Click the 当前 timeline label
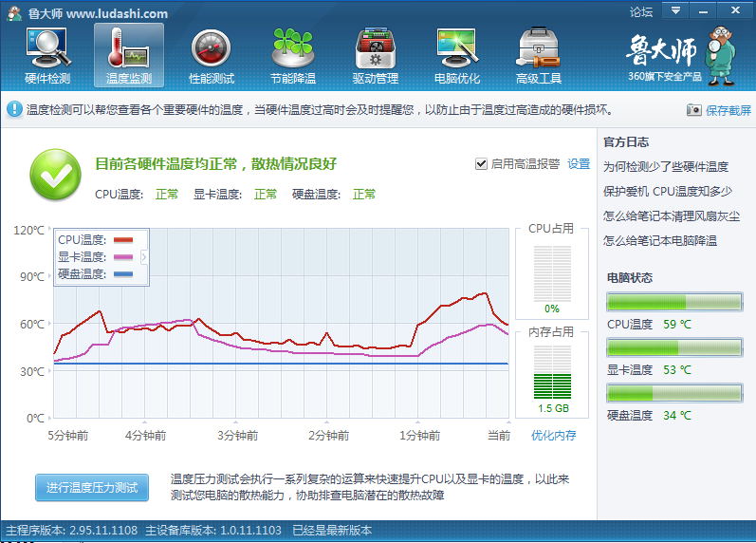 499,436
